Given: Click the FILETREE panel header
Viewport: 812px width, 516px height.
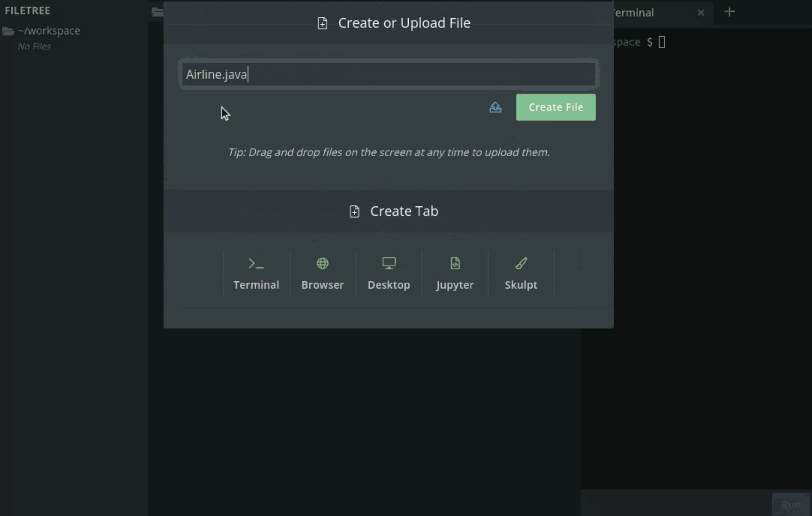Looking at the screenshot, I should coord(28,11).
